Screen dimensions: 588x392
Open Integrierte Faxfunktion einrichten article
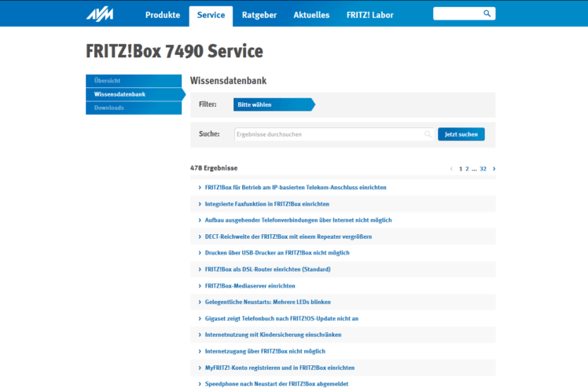(267, 204)
